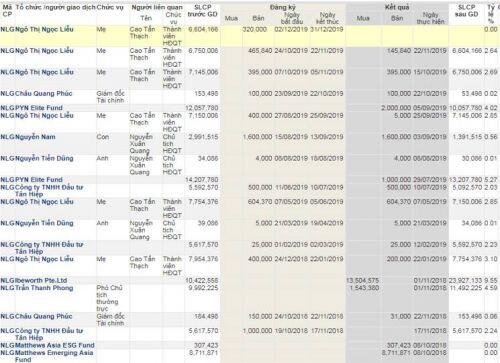Open Nguyễn Tiến Dũng in the 39,086 row

tap(44, 223)
